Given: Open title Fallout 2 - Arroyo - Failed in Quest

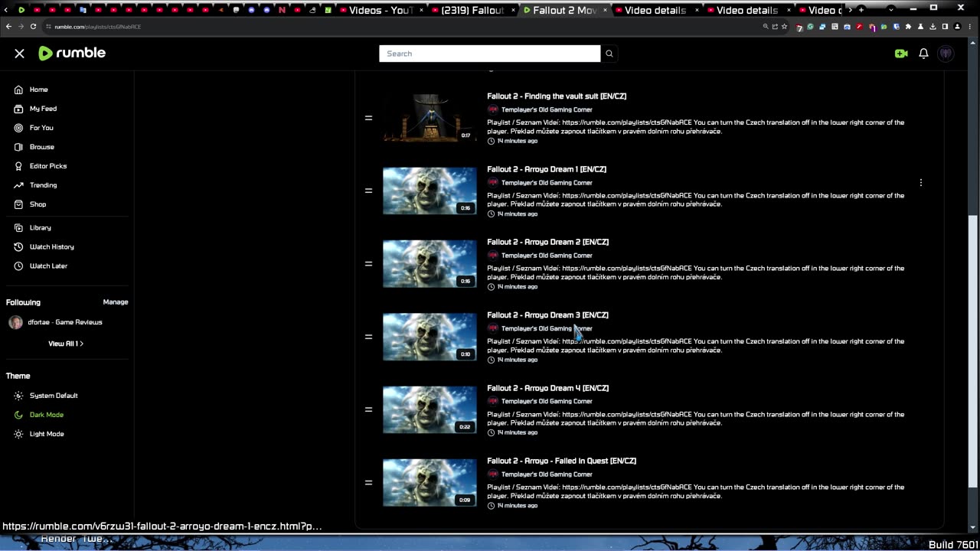Looking at the screenshot, I should click(561, 461).
